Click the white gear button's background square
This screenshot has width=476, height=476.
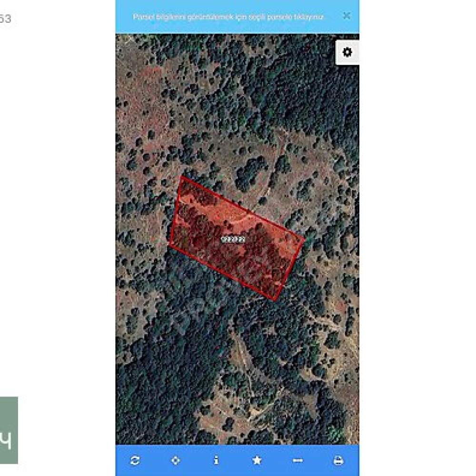(347, 52)
